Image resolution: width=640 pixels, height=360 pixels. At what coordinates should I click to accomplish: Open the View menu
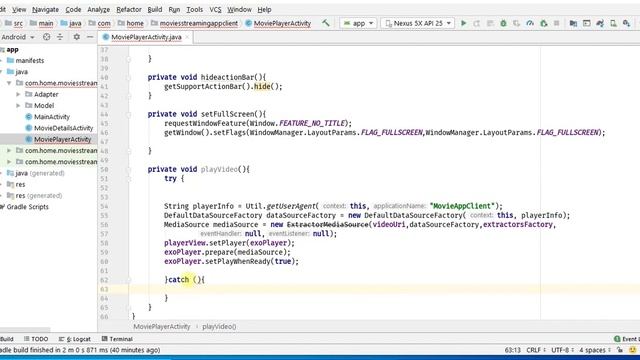pyautogui.click(x=19, y=9)
